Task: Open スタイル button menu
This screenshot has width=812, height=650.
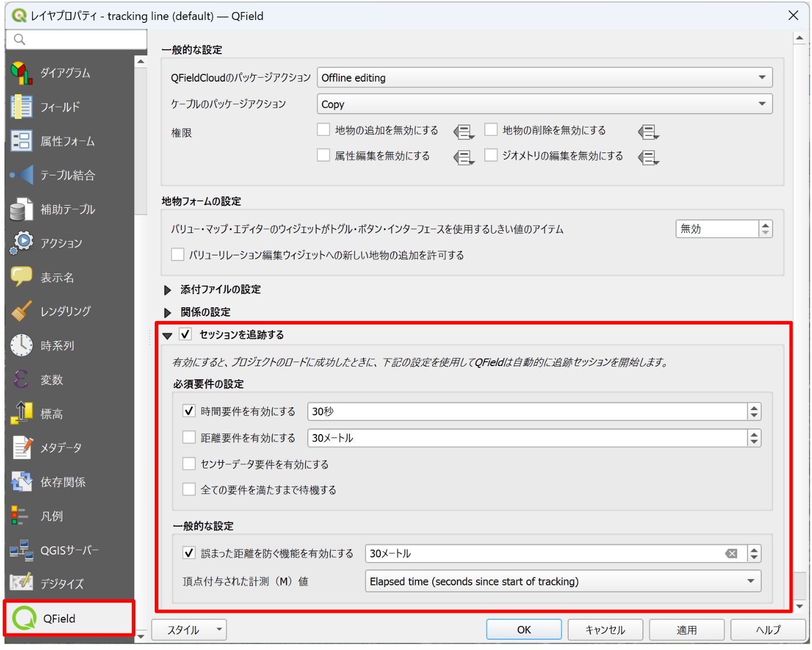Action: pyautogui.click(x=189, y=630)
